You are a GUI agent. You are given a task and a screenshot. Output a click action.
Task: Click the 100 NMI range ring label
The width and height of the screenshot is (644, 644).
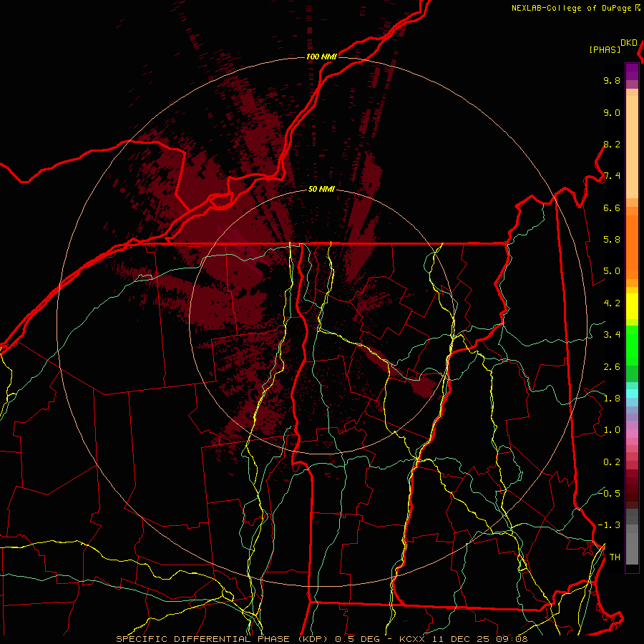(x=321, y=57)
